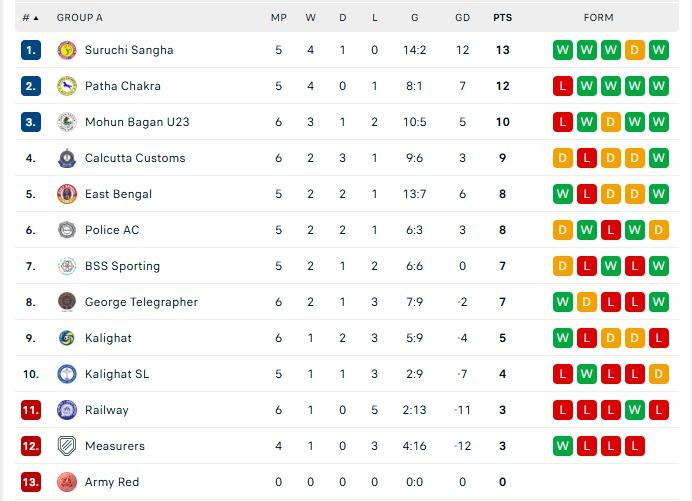Click the Railway team name
This screenshot has height=501, width=692.
pyautogui.click(x=106, y=410)
